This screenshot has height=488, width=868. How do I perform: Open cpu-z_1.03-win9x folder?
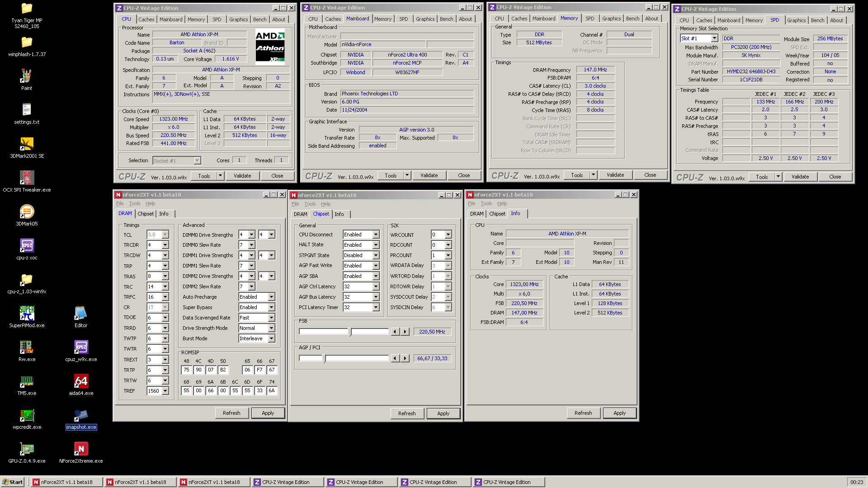pyautogui.click(x=27, y=283)
